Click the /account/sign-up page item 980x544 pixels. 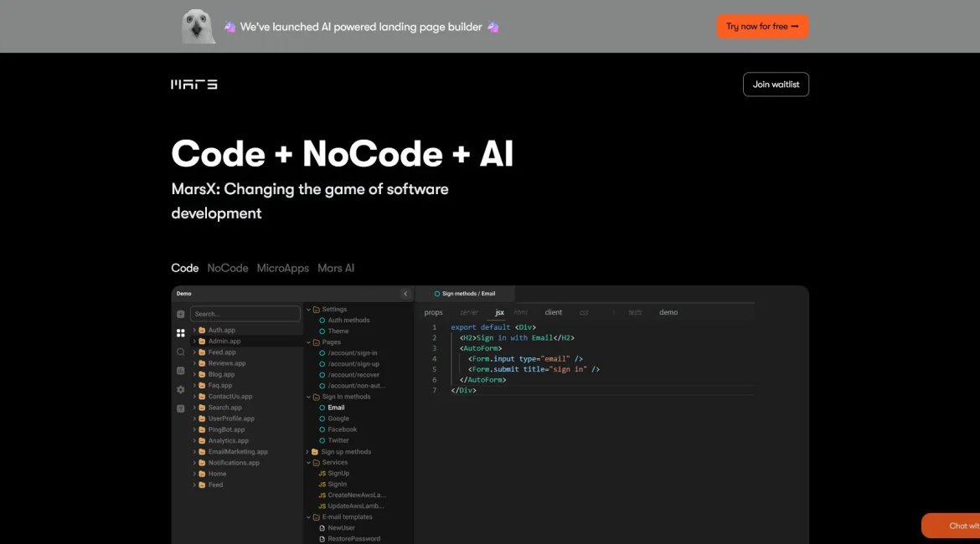click(349, 363)
